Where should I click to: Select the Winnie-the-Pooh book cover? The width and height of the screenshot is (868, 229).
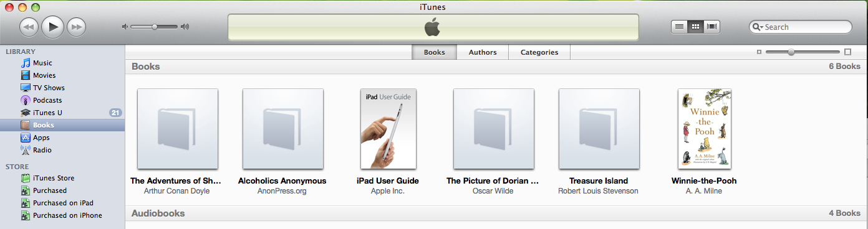tap(705, 129)
